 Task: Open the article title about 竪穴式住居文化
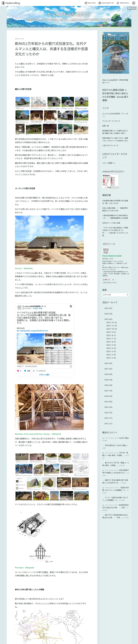[x=51, y=49]
